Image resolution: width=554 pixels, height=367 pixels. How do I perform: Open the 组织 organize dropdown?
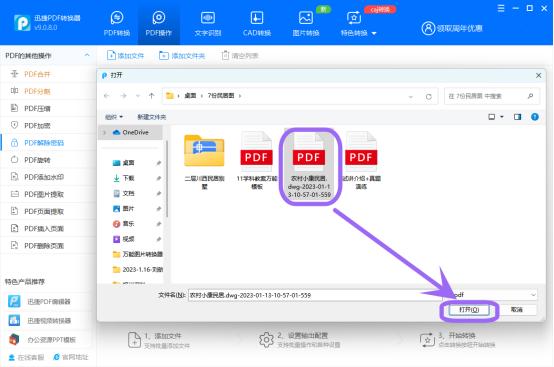(114, 117)
